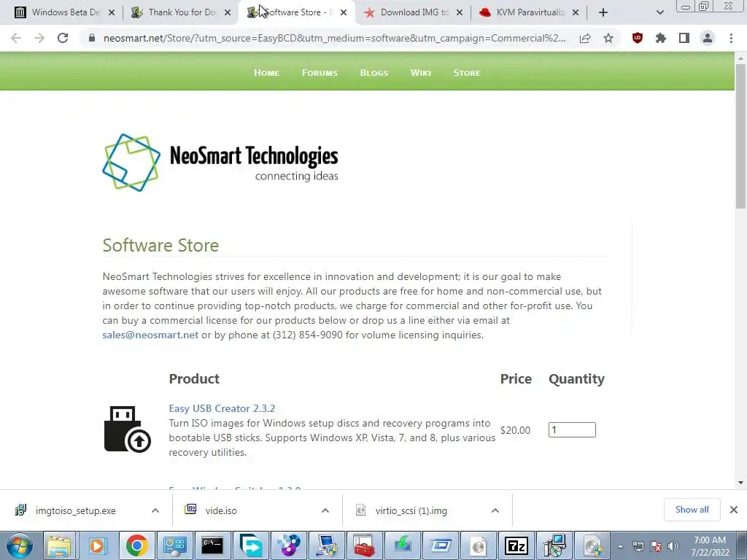The width and height of the screenshot is (747, 560).
Task: Click the Software Store heading
Action: 160,245
